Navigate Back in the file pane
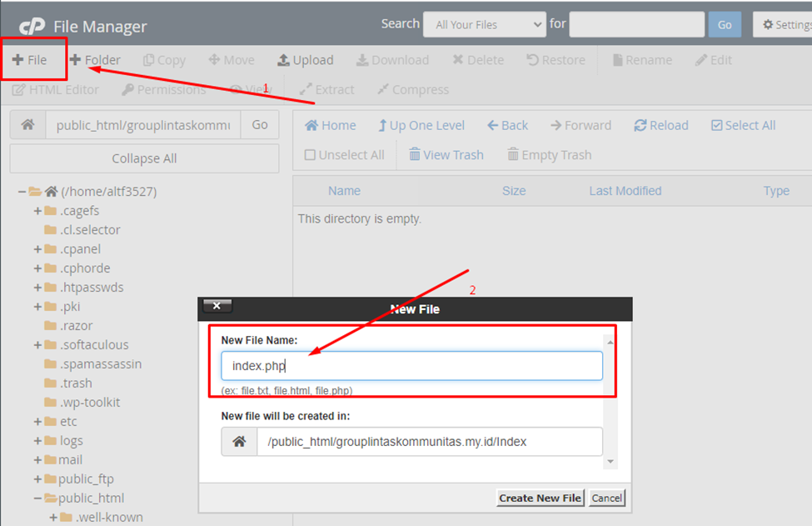Screen dimensions: 812x526 point(507,125)
